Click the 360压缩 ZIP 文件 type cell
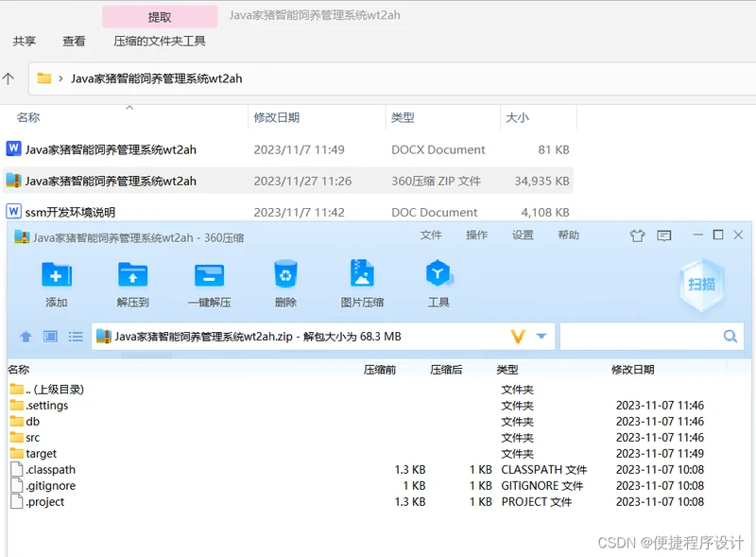The image size is (756, 557). (x=436, y=181)
